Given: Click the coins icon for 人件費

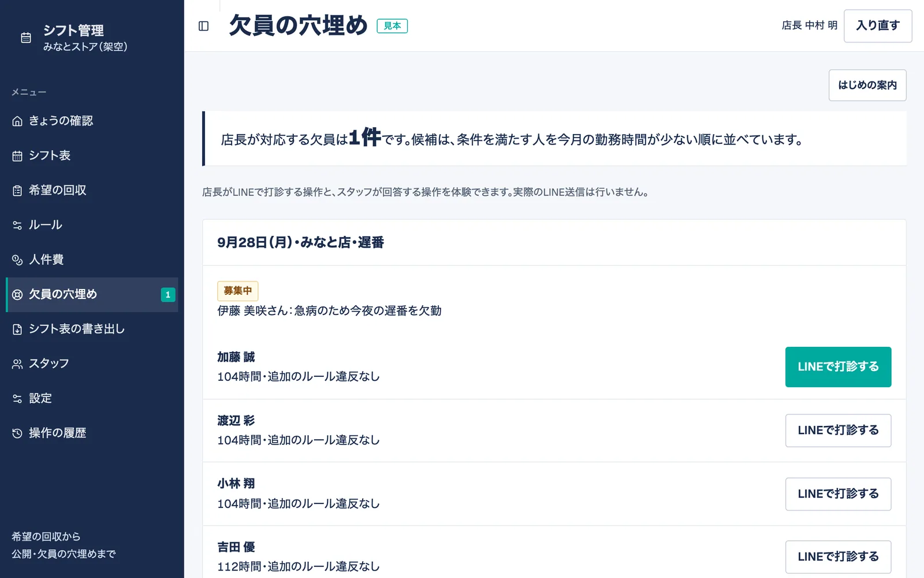Looking at the screenshot, I should tap(17, 260).
